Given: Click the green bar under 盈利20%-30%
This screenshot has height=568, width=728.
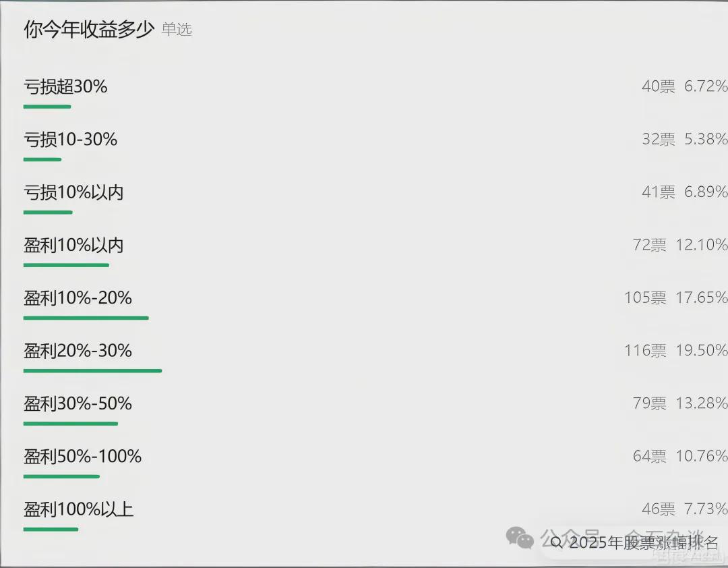Looking at the screenshot, I should (x=92, y=370).
